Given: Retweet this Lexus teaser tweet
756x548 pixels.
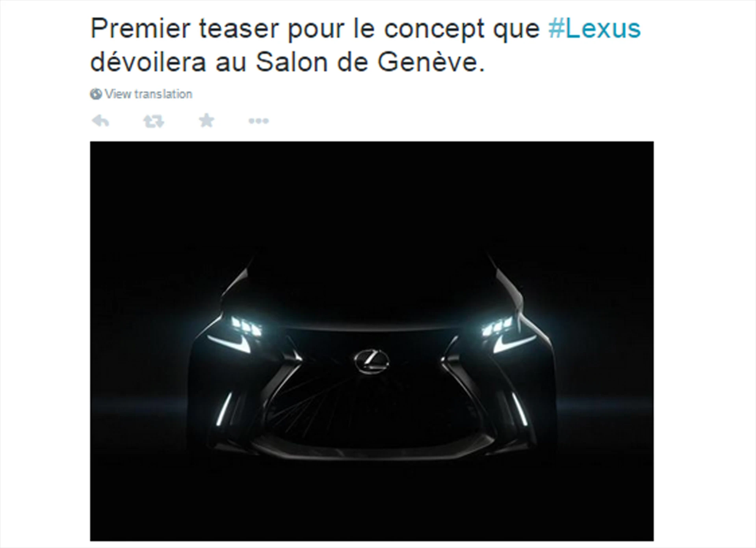Looking at the screenshot, I should (x=154, y=121).
